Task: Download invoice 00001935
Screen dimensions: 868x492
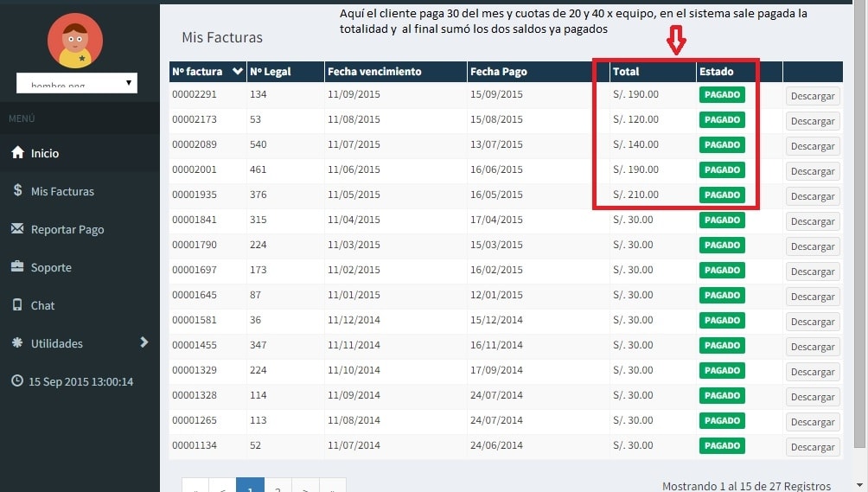Action: [x=813, y=196]
